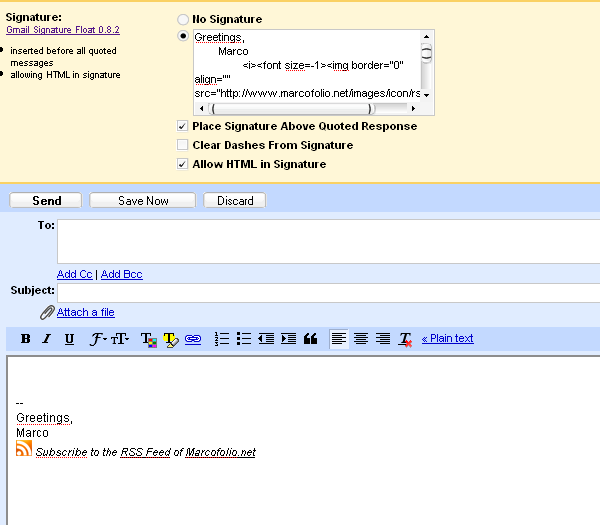This screenshot has height=525, width=600.
Task: Remove formatting from selected text
Action: pyautogui.click(x=405, y=340)
